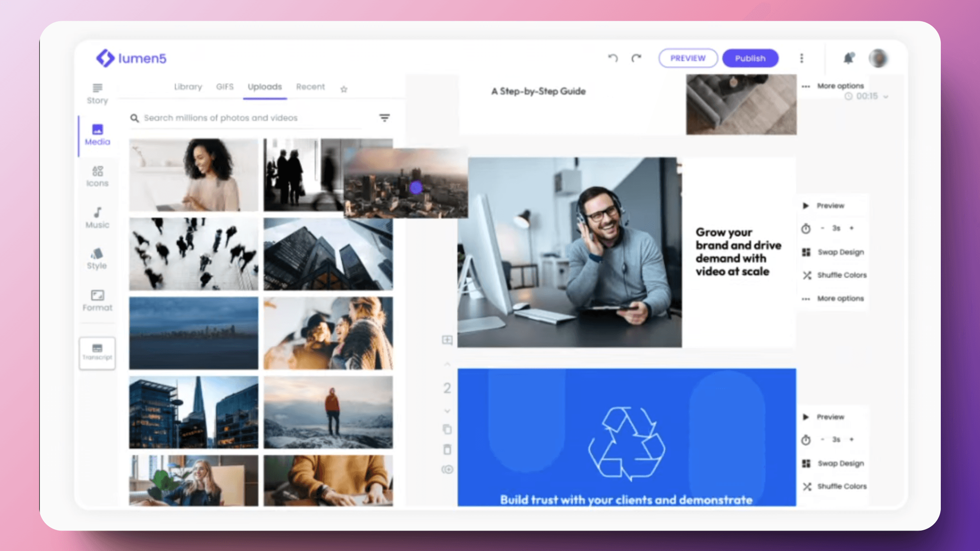The height and width of the screenshot is (551, 980).
Task: Click the filter icon next to search bar
Action: click(385, 118)
